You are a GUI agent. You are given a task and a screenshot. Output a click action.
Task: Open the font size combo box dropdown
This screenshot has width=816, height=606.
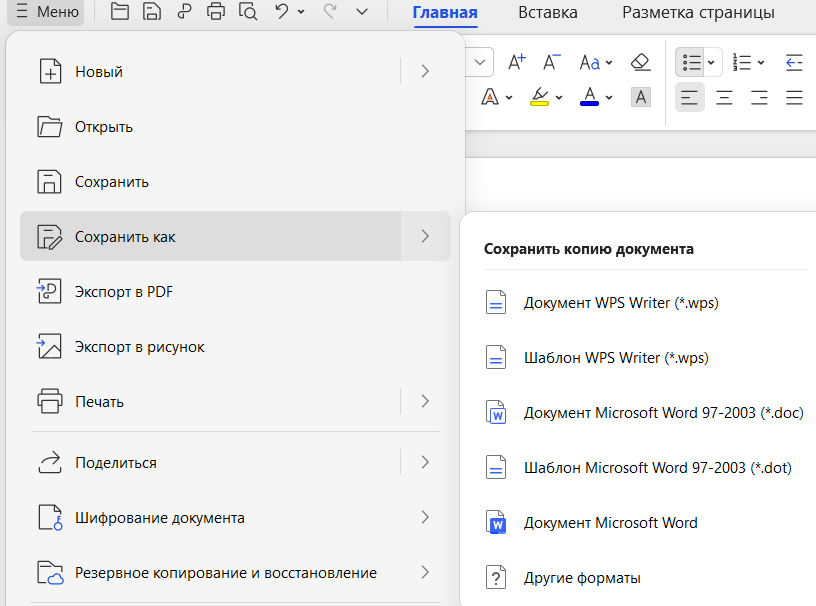[480, 62]
